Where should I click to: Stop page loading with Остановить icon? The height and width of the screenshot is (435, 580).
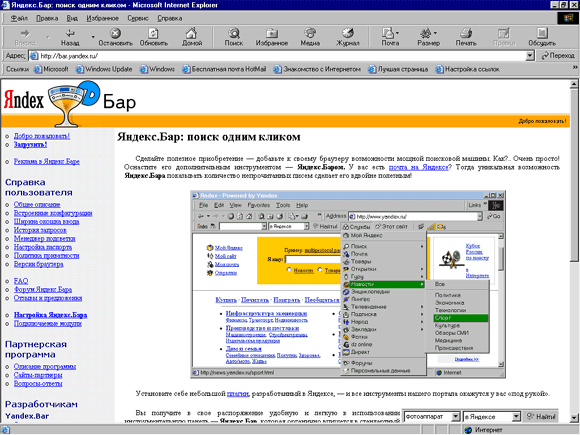(115, 33)
